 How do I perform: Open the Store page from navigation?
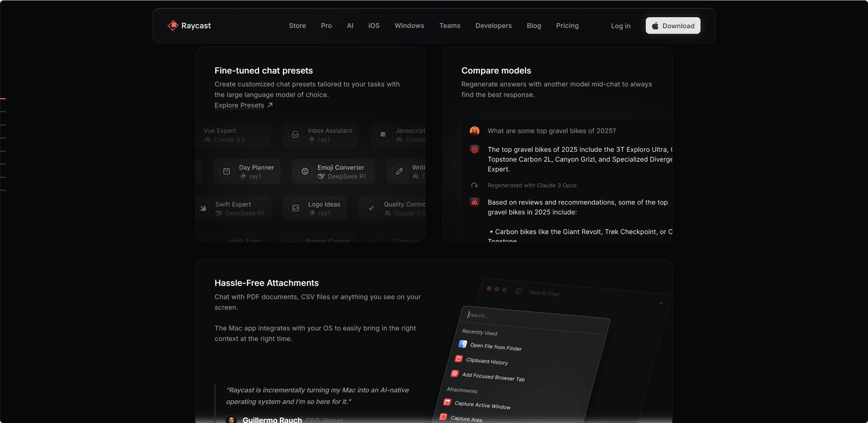(x=297, y=26)
